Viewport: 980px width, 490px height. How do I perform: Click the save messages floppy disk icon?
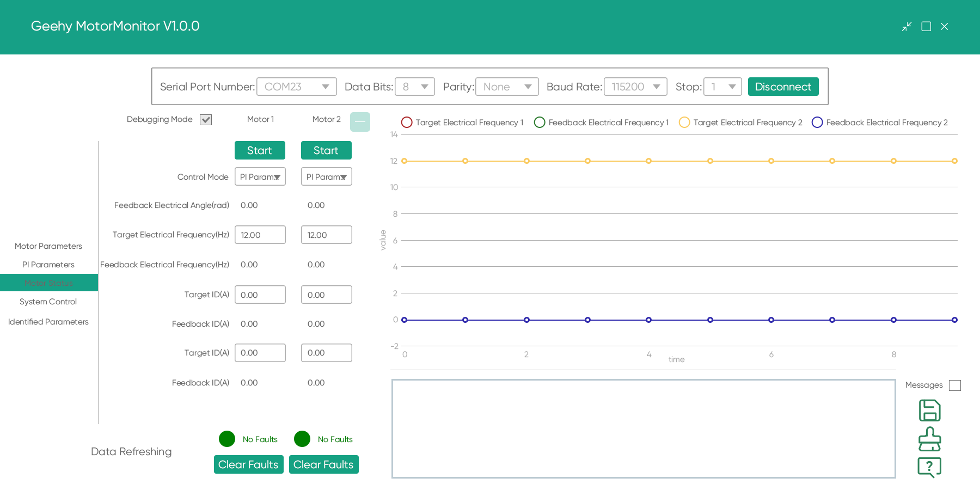coord(929,411)
